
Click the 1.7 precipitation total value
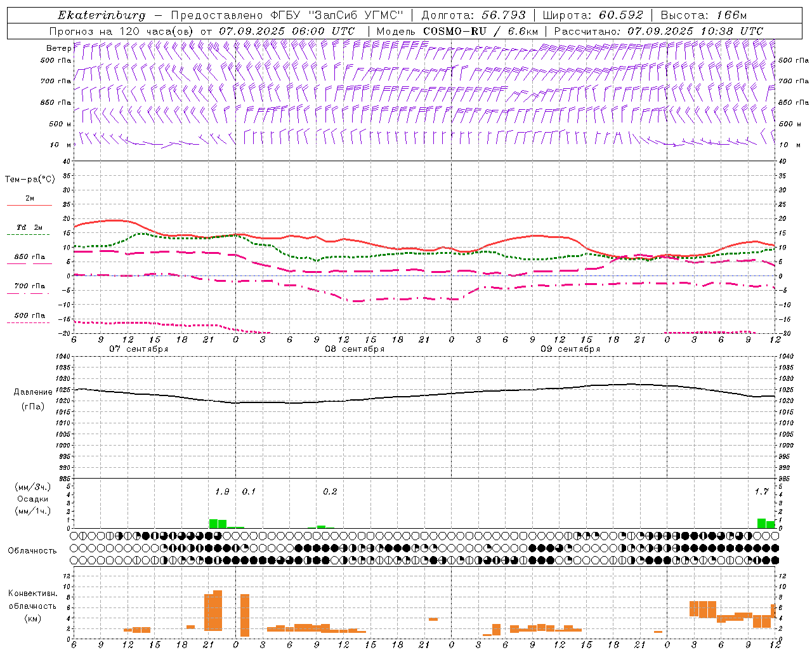(761, 492)
